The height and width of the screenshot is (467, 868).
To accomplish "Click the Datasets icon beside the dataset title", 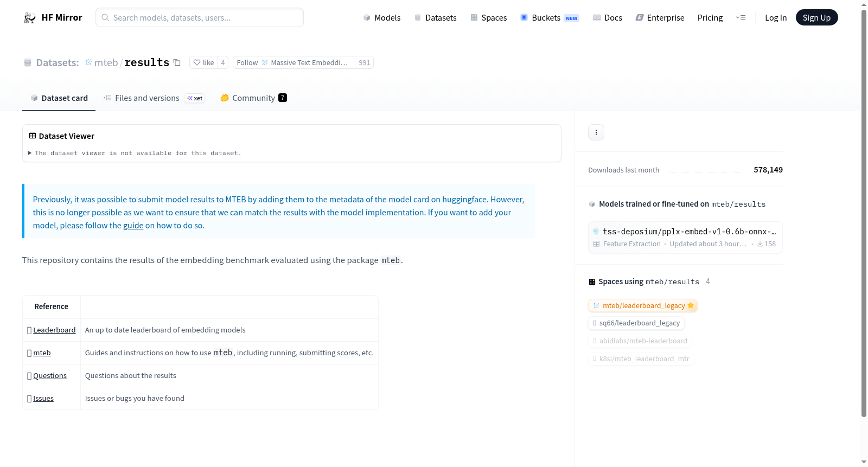I will coord(28,62).
